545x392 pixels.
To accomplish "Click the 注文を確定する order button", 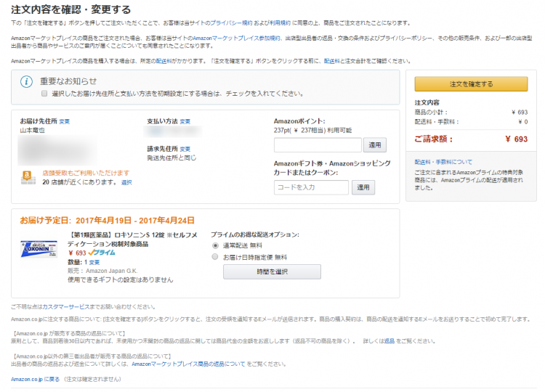I will click(x=471, y=84).
